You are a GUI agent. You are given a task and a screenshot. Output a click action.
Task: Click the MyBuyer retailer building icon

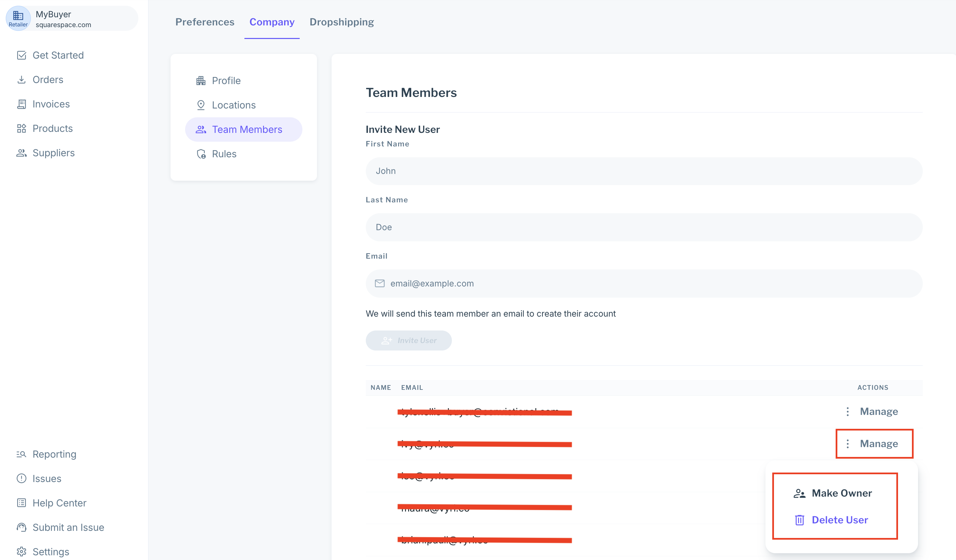coord(18,16)
